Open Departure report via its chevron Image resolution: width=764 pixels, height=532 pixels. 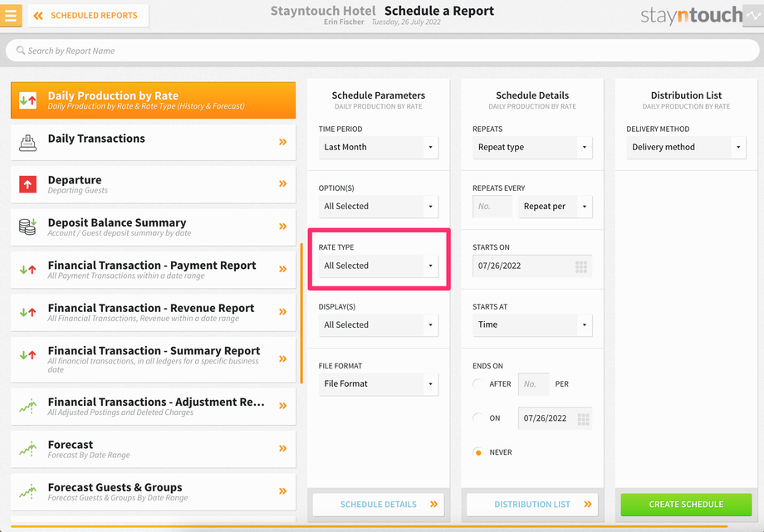coord(282,183)
